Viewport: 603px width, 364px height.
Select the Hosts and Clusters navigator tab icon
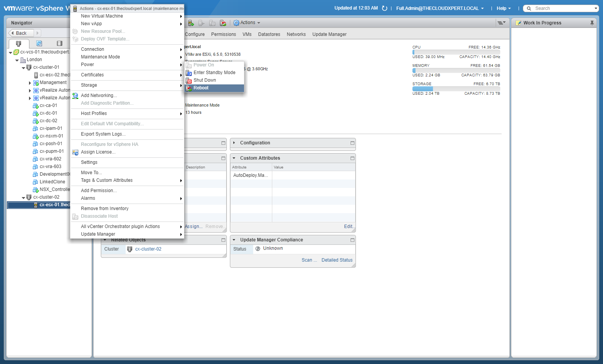click(18, 44)
